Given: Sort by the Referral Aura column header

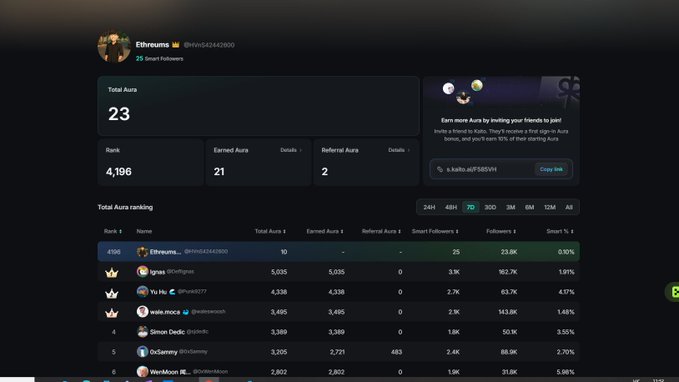Looking at the screenshot, I should tap(381, 231).
